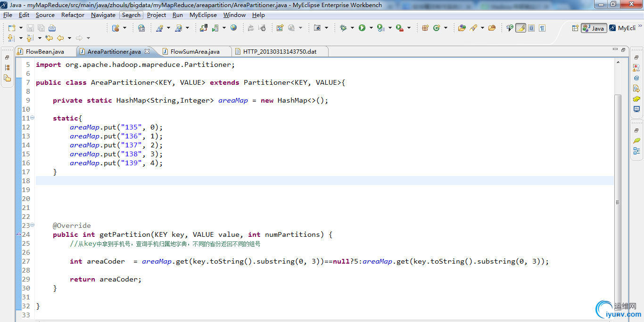
Task: Click the Last Edit Location arrow
Action: pyautogui.click(x=49, y=38)
